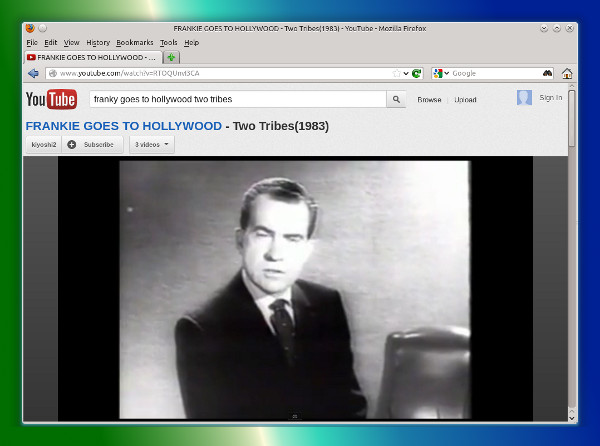
Task: Click the vertical scrollbar thumb
Action: pos(572,118)
